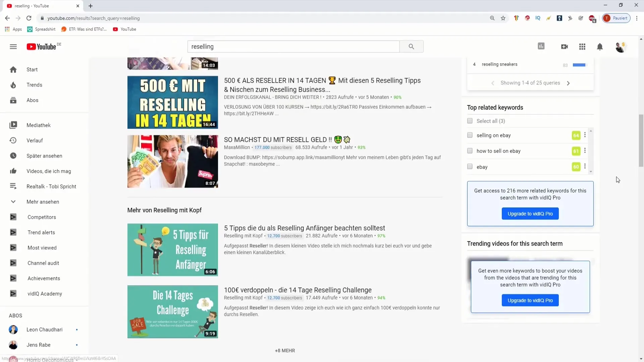Tick the Select all (3) checkbox
This screenshot has height=362, width=644.
pyautogui.click(x=470, y=121)
